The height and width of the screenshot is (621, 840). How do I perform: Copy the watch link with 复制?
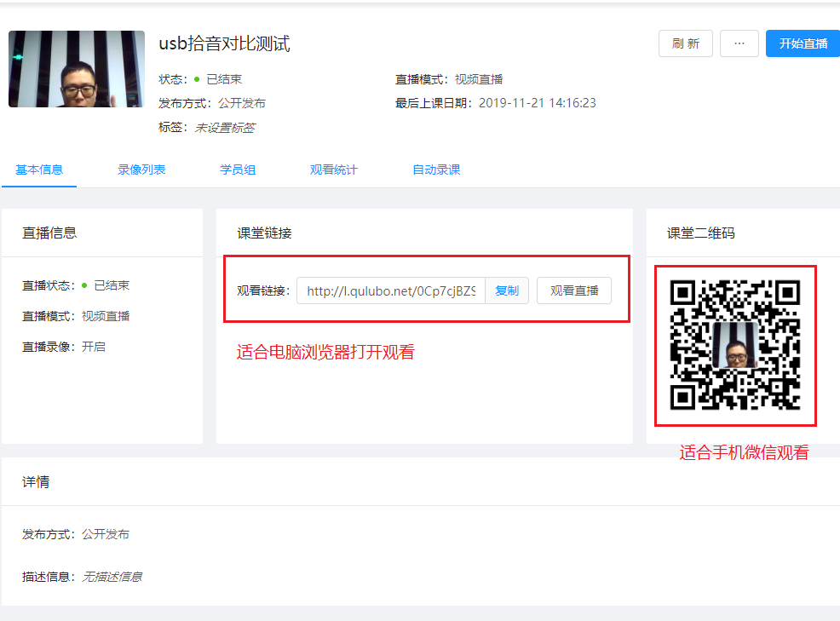(x=507, y=290)
